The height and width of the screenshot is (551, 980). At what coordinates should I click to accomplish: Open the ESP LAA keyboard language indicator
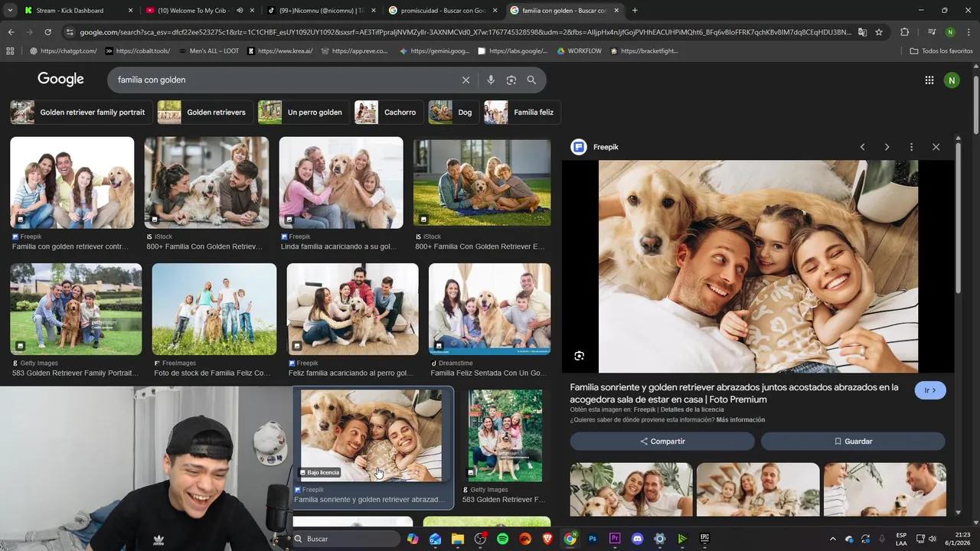901,539
